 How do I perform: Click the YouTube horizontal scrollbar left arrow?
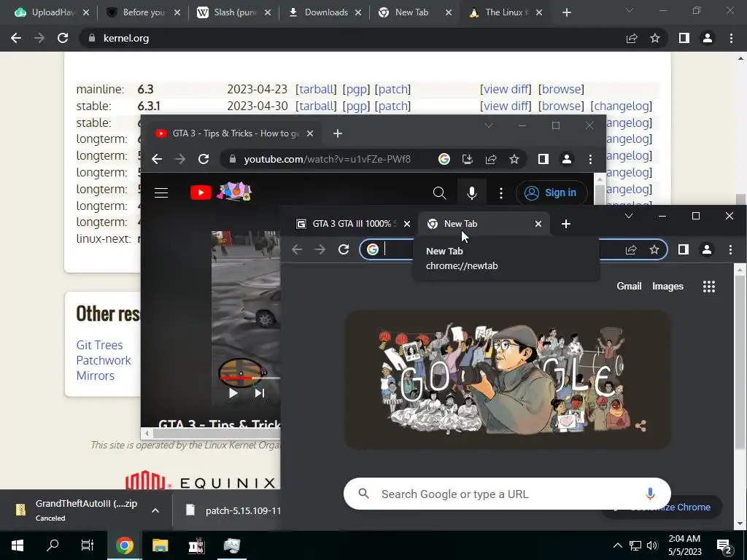[x=147, y=433]
